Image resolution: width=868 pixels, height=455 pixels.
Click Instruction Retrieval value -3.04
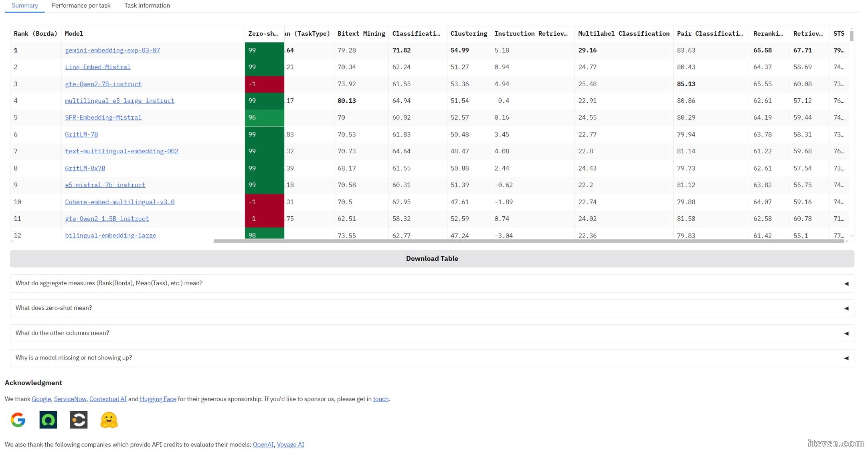(x=504, y=236)
